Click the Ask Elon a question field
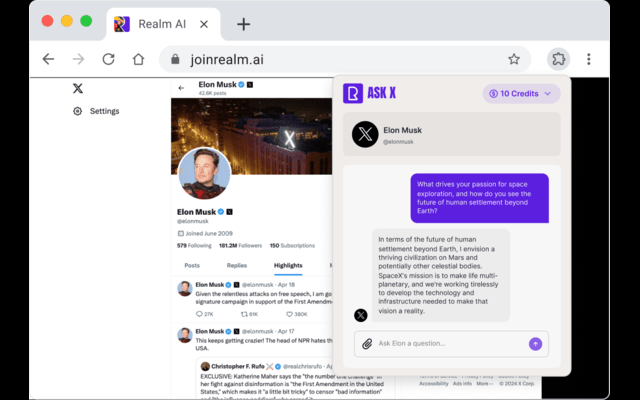 (x=451, y=344)
